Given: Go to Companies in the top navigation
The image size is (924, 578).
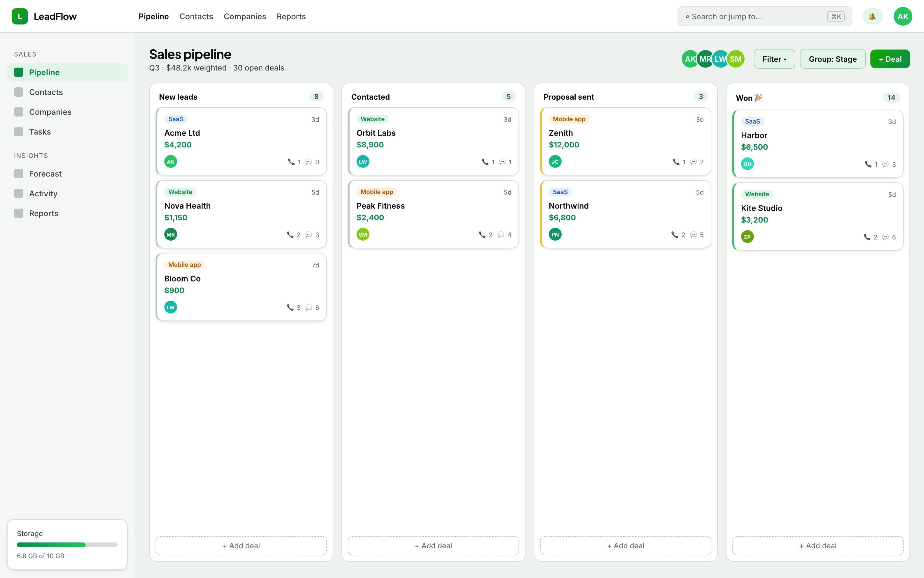Looking at the screenshot, I should click(245, 16).
